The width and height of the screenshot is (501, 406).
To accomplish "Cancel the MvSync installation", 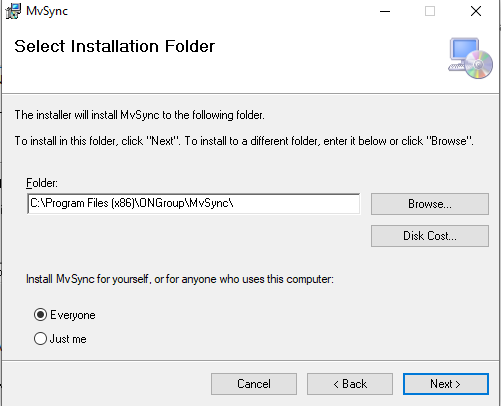I will click(254, 384).
